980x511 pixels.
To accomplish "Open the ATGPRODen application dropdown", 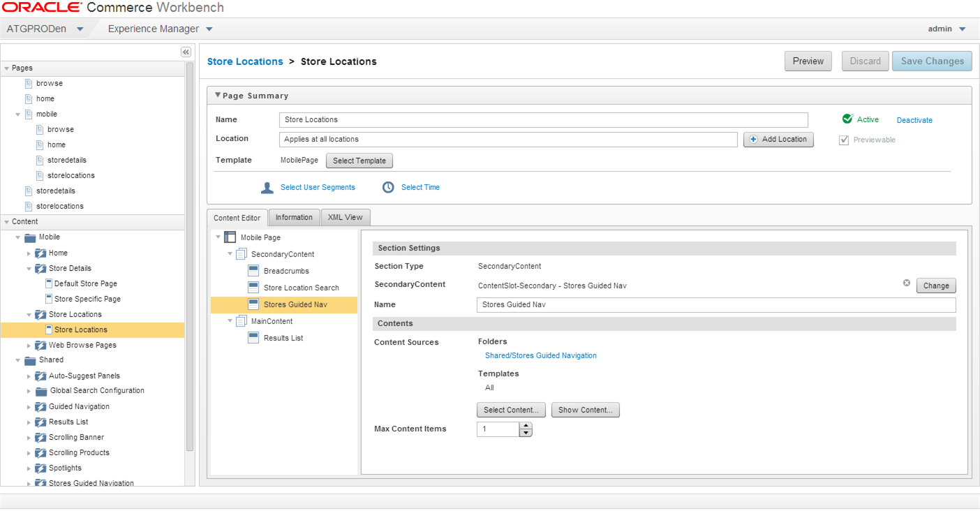I will coord(80,29).
